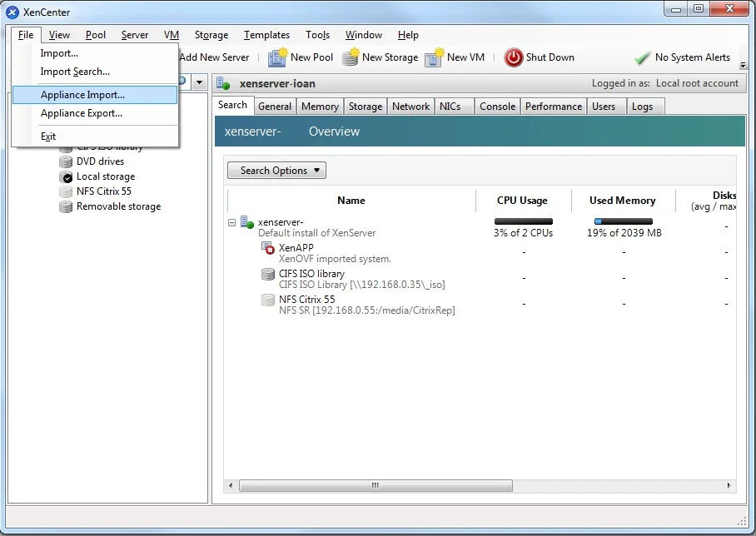Click the horizontal scrollbar left arrow
756x536 pixels.
click(231, 485)
